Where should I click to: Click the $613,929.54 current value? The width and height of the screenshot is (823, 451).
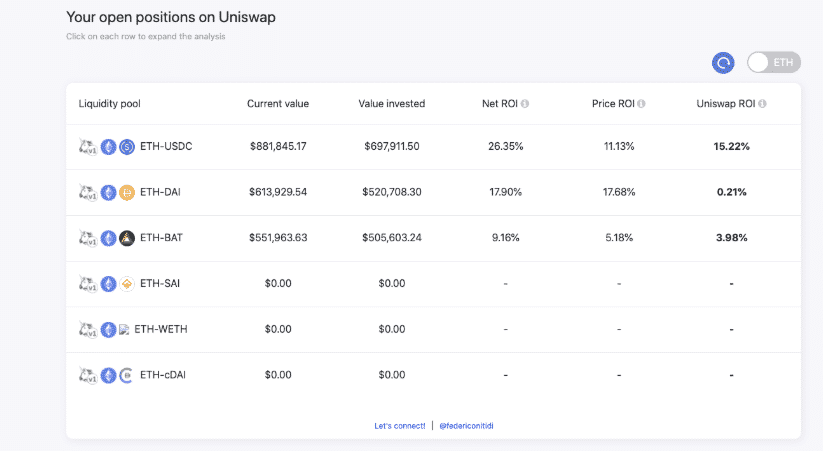(278, 192)
